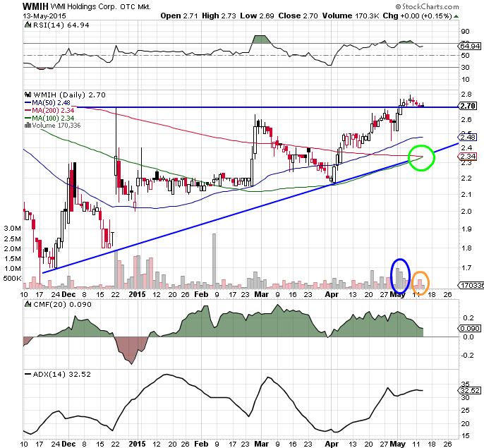Click the tallest gray volume bar in February
Viewport: 484px width, 448px height.
(x=214, y=261)
